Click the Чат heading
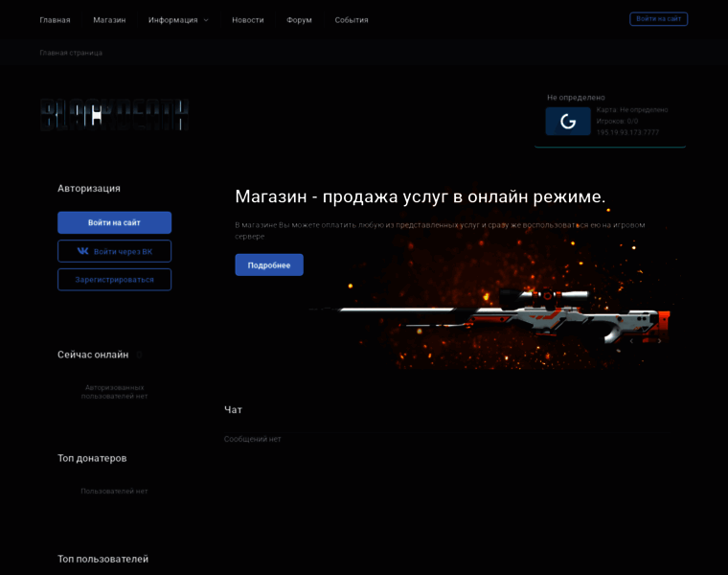The image size is (728, 575). tap(233, 409)
